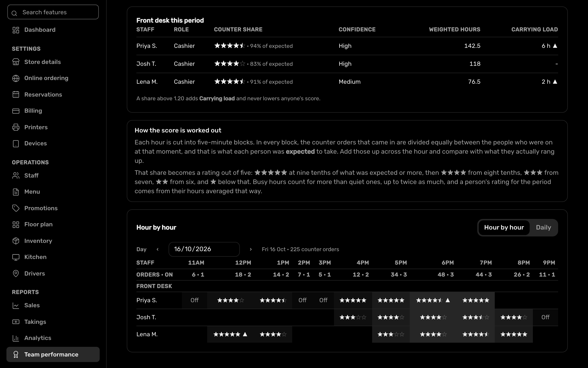588x368 pixels.
Task: Open the Team performance report
Action: click(x=53, y=355)
